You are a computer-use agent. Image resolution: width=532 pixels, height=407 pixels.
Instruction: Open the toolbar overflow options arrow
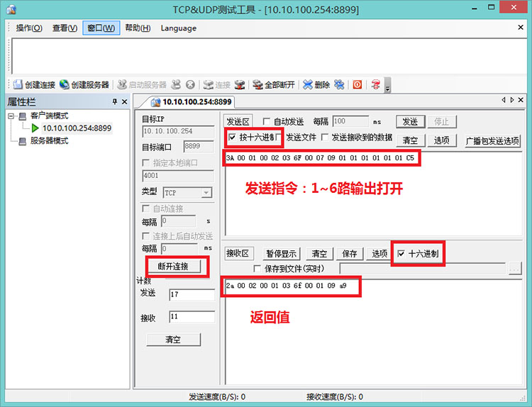pyautogui.click(x=387, y=85)
